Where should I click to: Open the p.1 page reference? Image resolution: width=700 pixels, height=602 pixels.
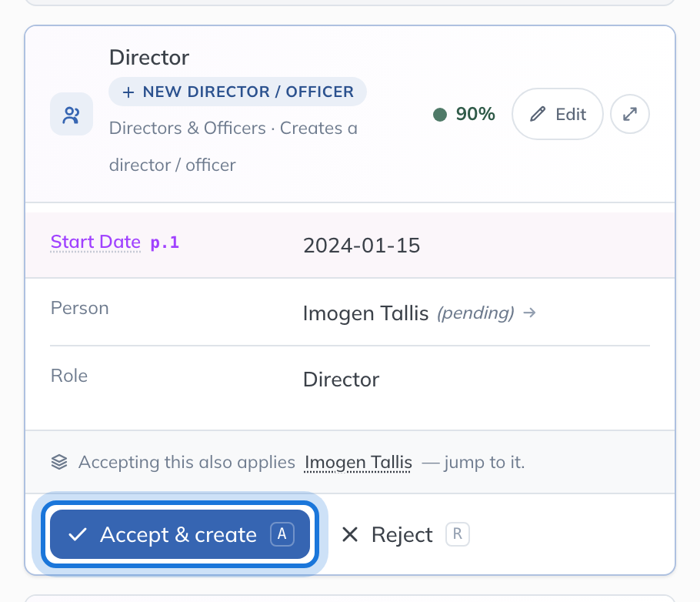click(165, 242)
